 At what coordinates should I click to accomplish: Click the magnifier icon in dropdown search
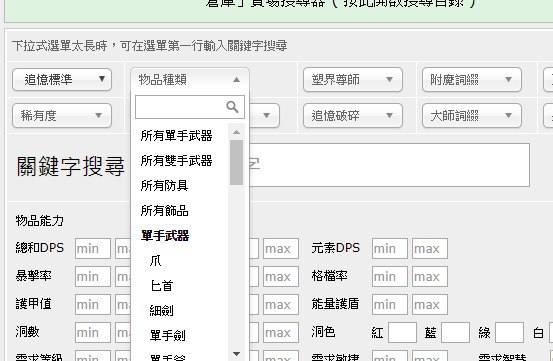click(x=232, y=106)
